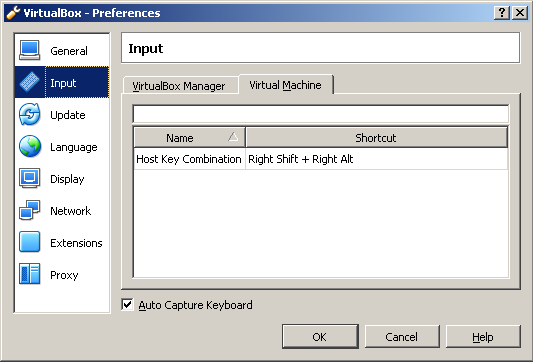Open the Update circular arrows icon

click(30, 114)
